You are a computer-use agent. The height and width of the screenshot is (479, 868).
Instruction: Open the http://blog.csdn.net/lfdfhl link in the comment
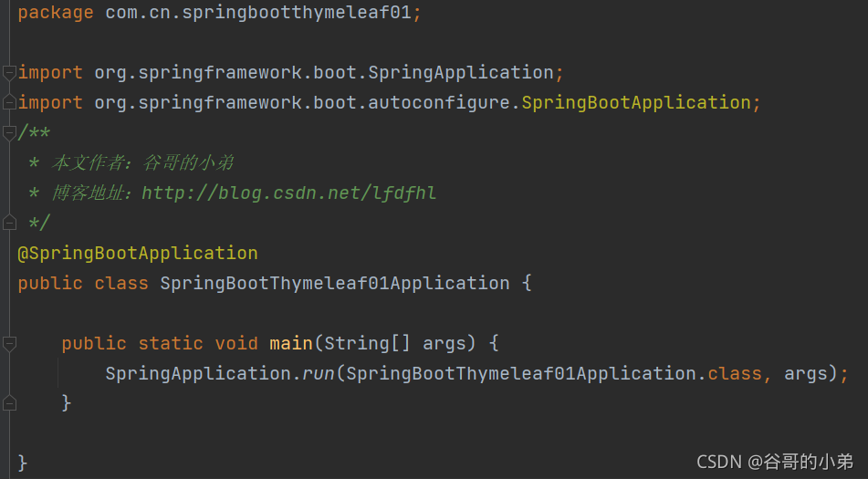pos(288,193)
